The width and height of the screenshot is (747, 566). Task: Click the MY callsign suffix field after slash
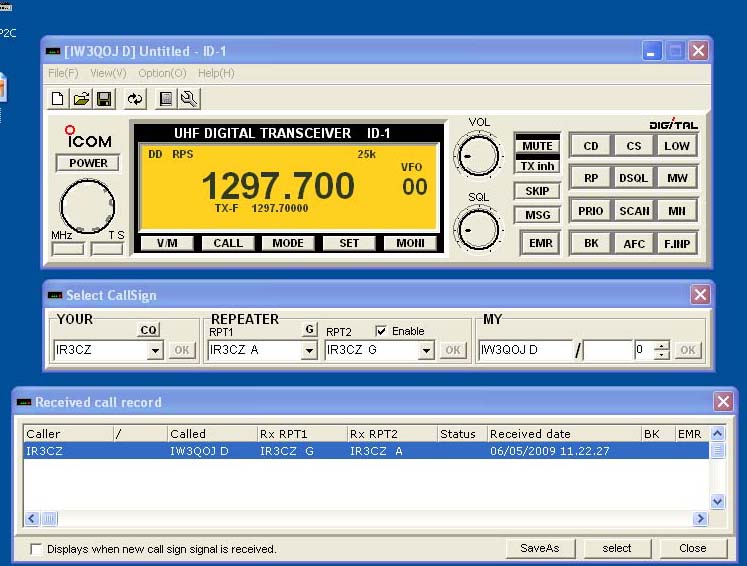coord(608,350)
